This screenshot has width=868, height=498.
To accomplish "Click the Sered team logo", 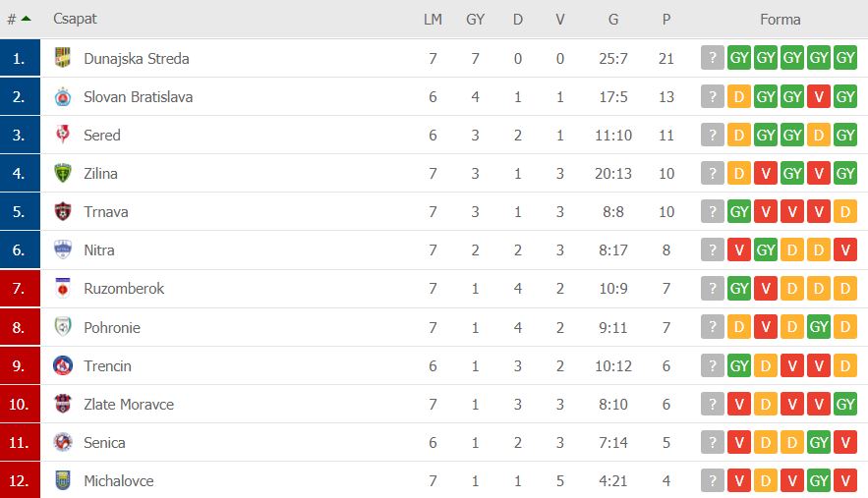I will click(63, 135).
